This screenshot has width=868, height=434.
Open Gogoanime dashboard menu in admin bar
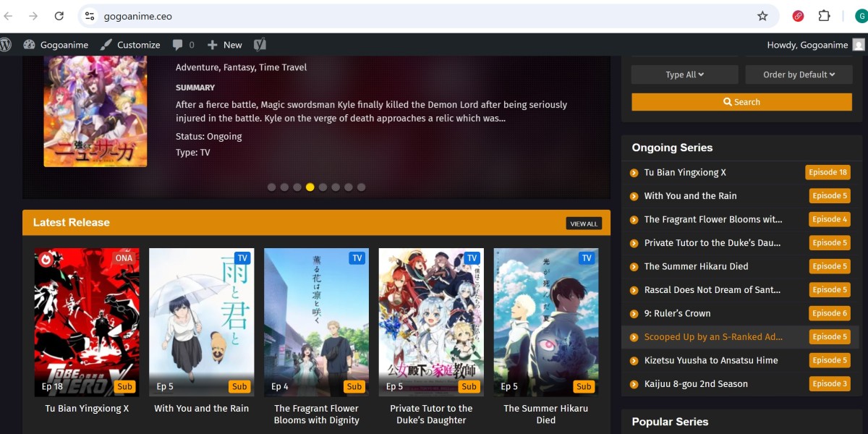56,45
